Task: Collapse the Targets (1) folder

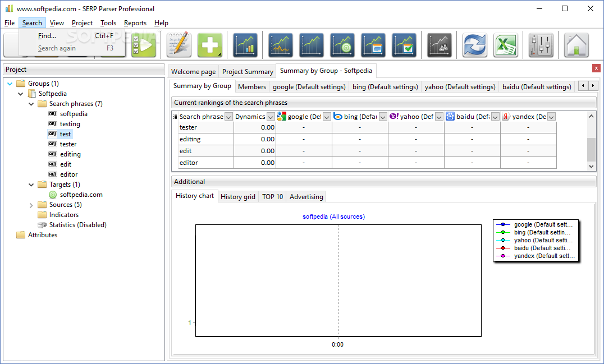Action: point(31,185)
